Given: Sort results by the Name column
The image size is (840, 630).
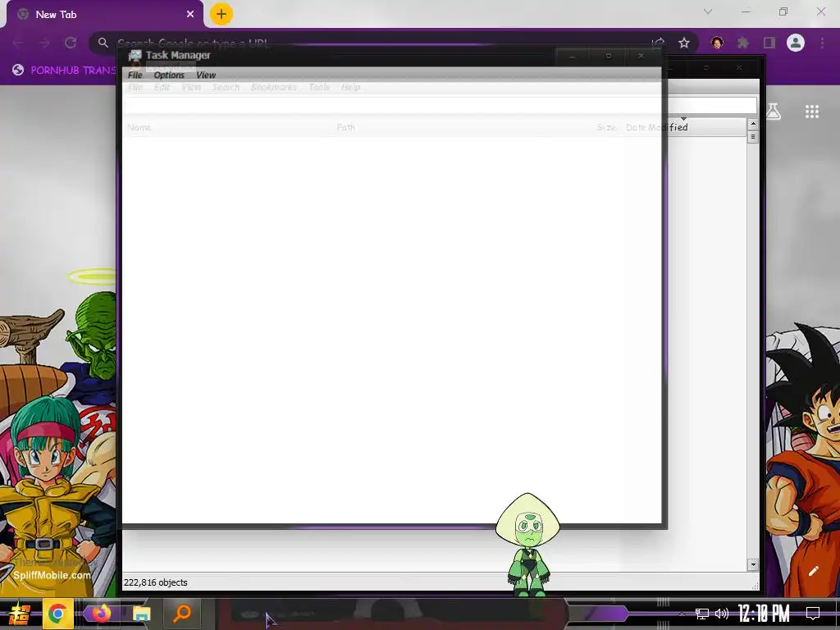Looking at the screenshot, I should tap(139, 127).
